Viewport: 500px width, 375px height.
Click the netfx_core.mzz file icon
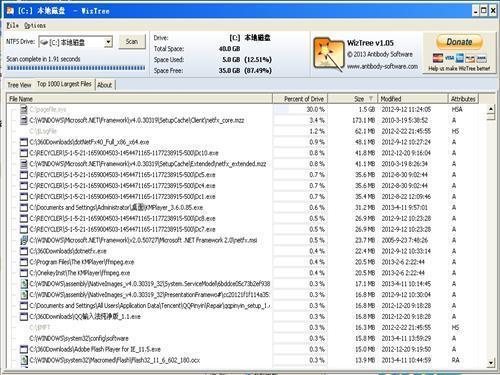pos(24,120)
